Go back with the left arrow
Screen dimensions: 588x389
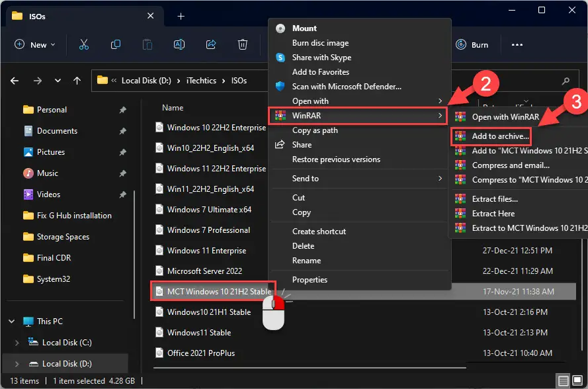(x=15, y=81)
